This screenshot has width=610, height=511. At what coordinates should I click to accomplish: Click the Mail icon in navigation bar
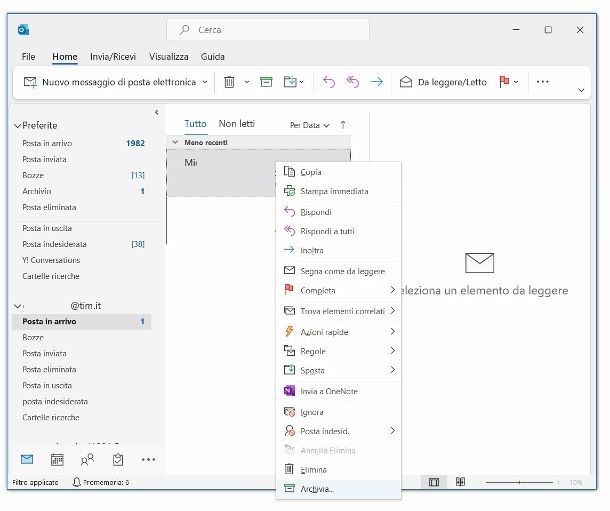tap(27, 459)
